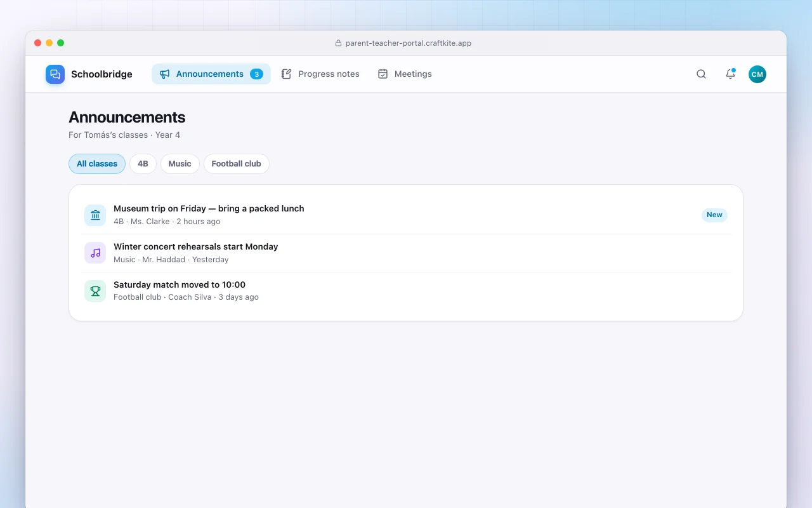Viewport: 812px width, 508px height.
Task: Click 'Football club · Coach Silva · 3 days ago'
Action: pos(186,297)
